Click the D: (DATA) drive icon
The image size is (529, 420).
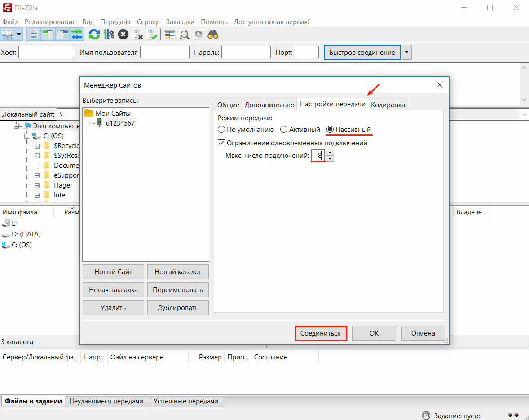(x=6, y=235)
